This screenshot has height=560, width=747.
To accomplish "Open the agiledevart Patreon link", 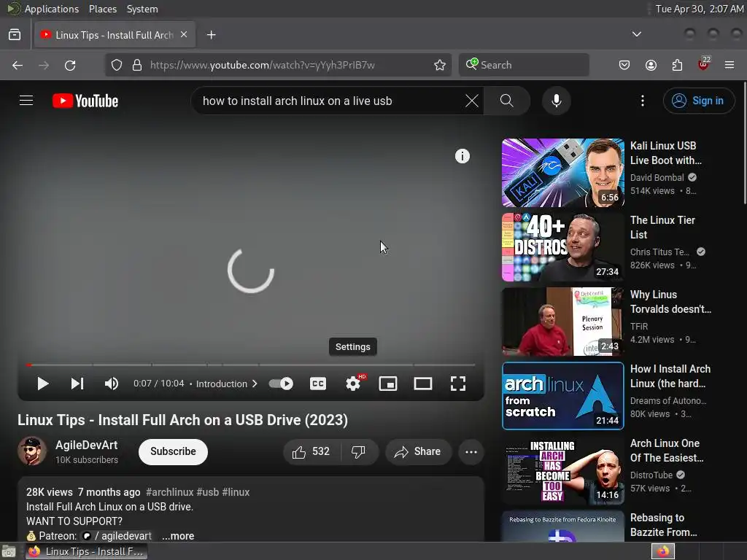I will [x=117, y=536].
